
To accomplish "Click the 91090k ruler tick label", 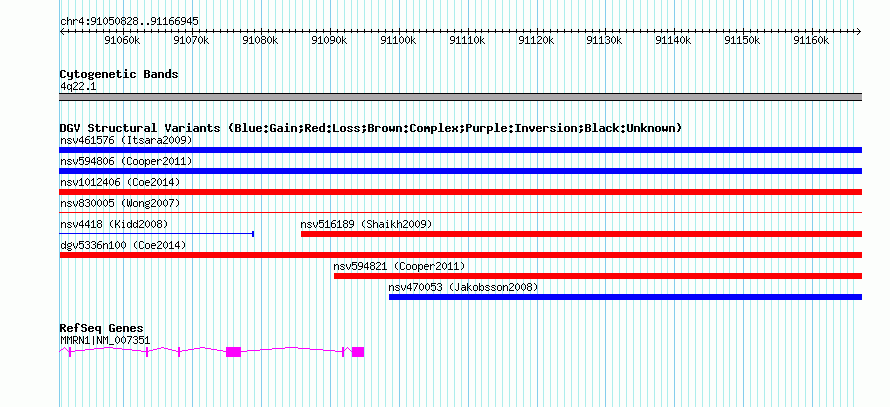I will click(329, 41).
